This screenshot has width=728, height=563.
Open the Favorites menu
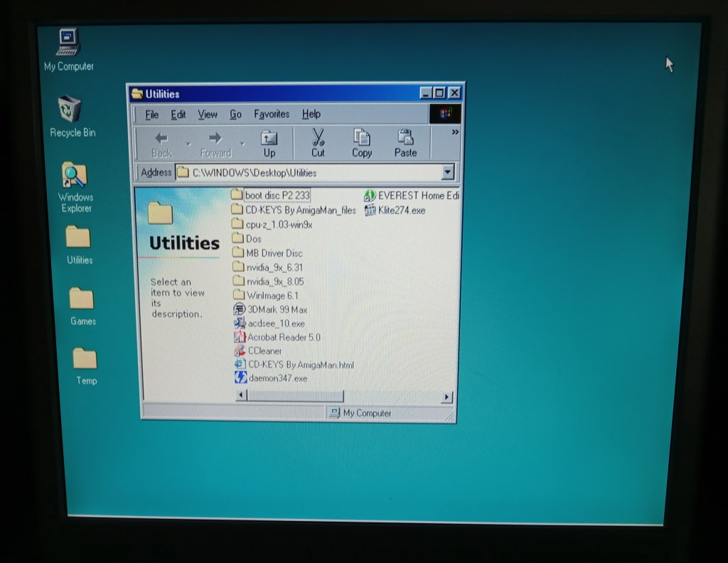click(272, 114)
